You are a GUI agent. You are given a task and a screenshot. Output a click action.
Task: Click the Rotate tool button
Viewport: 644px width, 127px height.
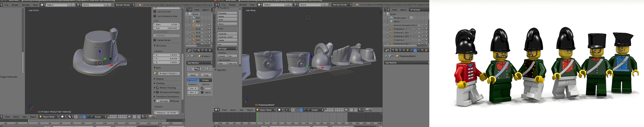tap(227, 16)
